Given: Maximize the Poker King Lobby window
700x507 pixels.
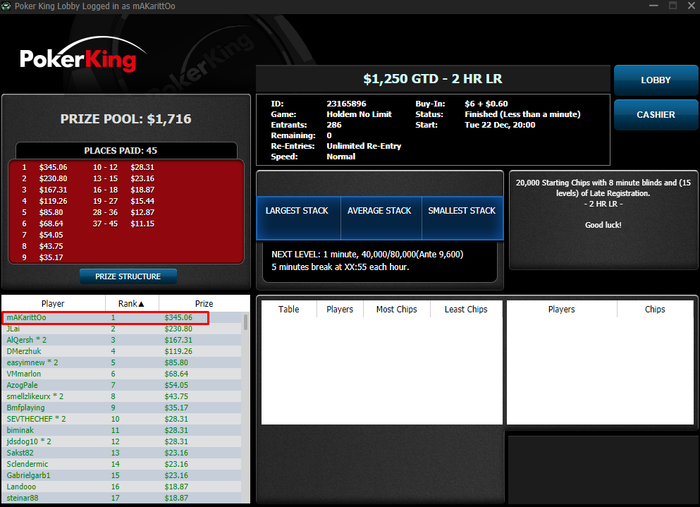Looking at the screenshot, I should coord(673,6).
